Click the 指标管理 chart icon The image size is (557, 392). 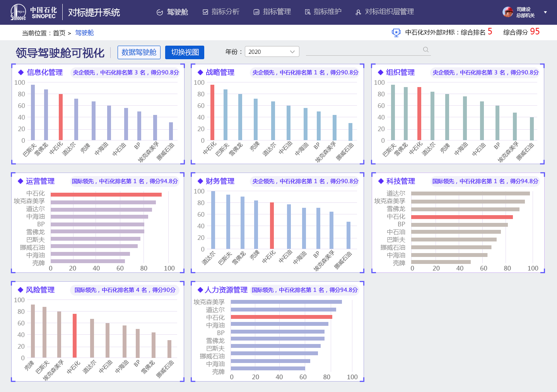[x=256, y=12]
